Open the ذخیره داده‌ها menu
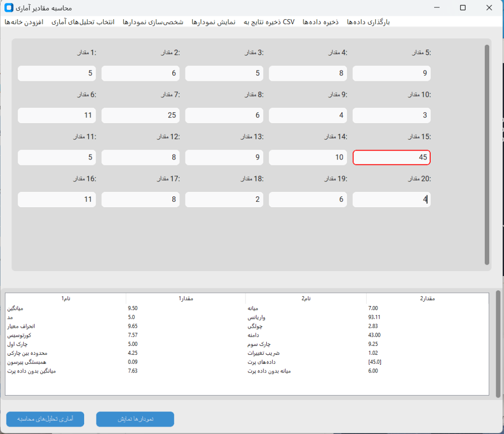Screen dimensions: 504x434 (x=321, y=22)
